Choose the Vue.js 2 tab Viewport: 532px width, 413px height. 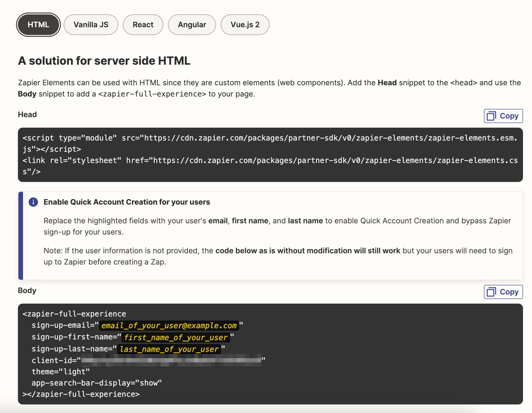tap(245, 25)
